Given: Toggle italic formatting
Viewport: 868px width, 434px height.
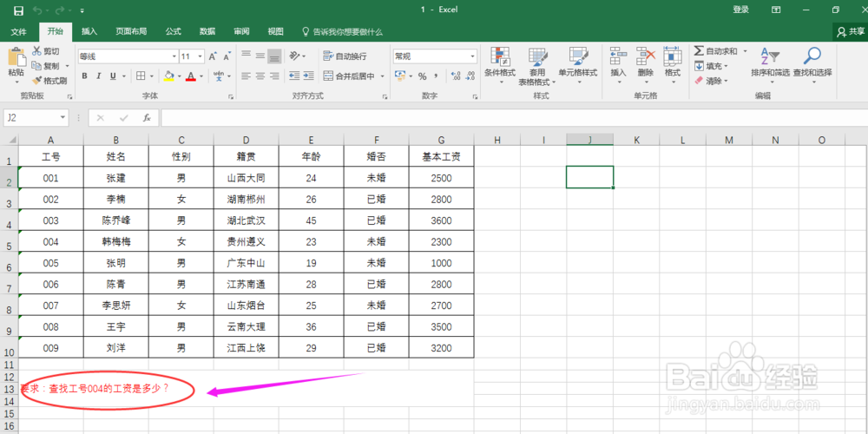Looking at the screenshot, I should 99,76.
